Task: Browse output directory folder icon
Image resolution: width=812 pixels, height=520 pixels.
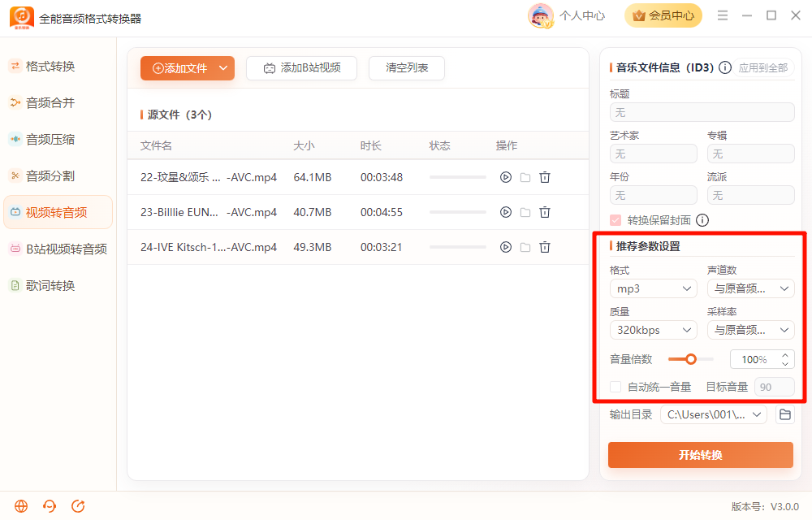Action: 785,414
